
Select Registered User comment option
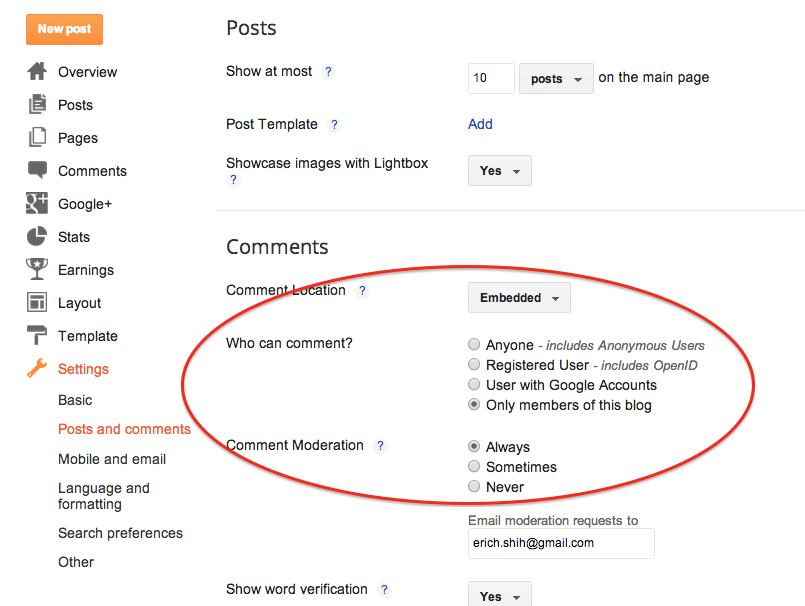coord(474,365)
